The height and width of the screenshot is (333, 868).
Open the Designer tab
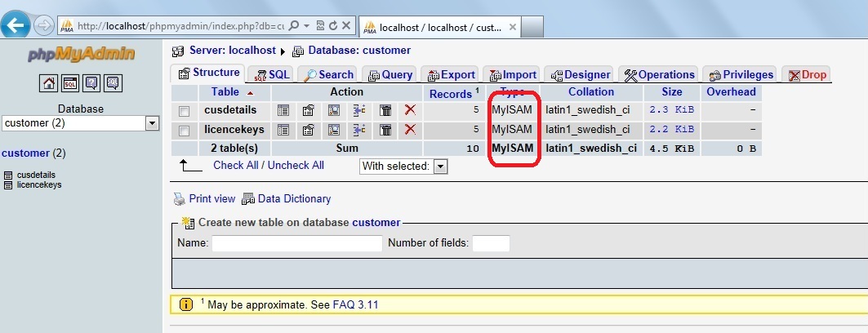point(580,74)
